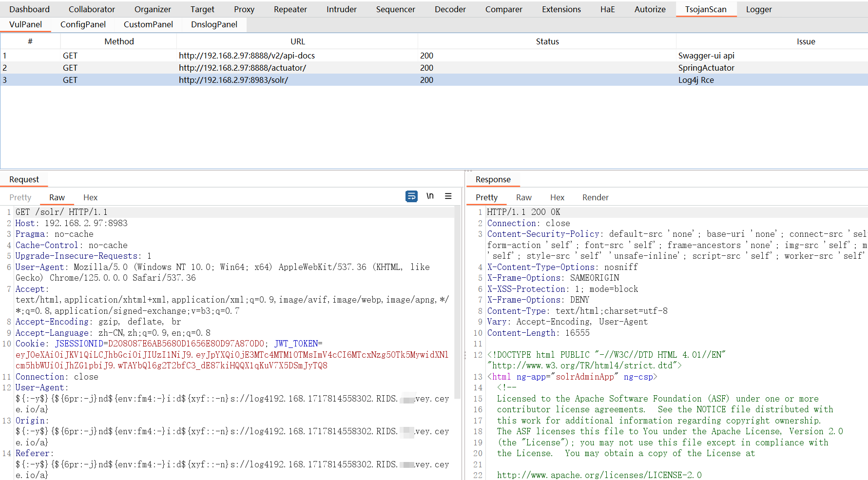The height and width of the screenshot is (480, 868).
Task: Click the Origin header name in request
Action: pyautogui.click(x=32, y=421)
